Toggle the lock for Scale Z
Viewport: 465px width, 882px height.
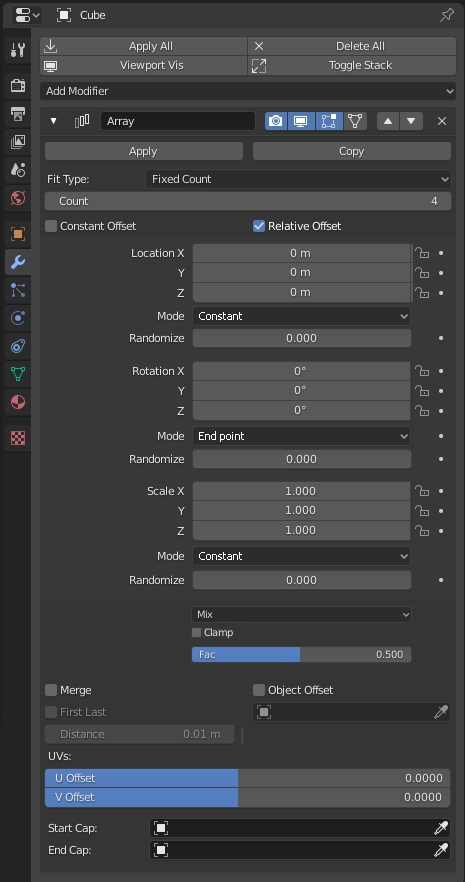pos(422,530)
